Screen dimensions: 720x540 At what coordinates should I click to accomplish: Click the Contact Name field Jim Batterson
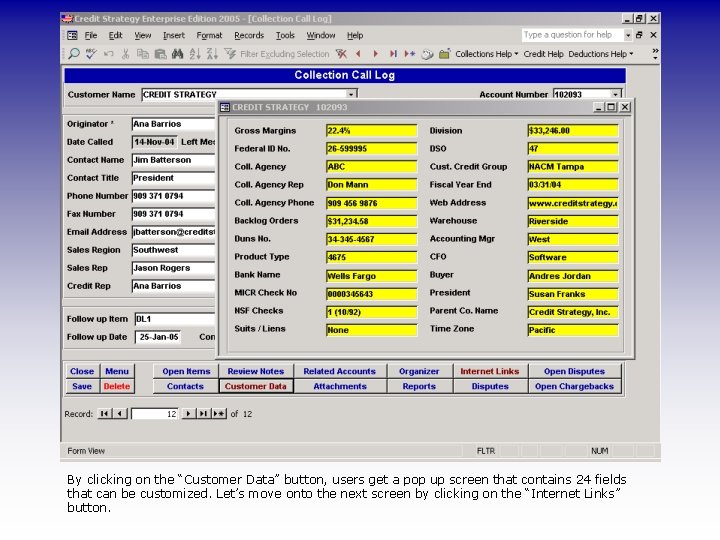[x=173, y=160]
